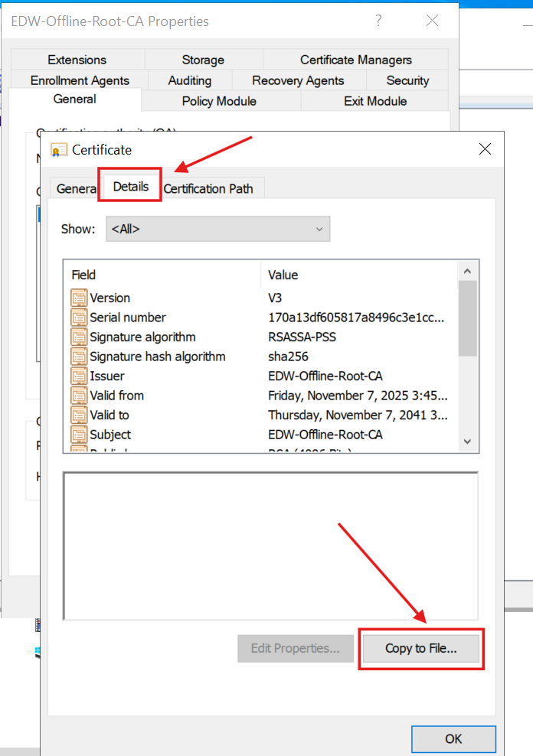
Task: Click the field list scroll up arrow
Action: pyautogui.click(x=467, y=272)
